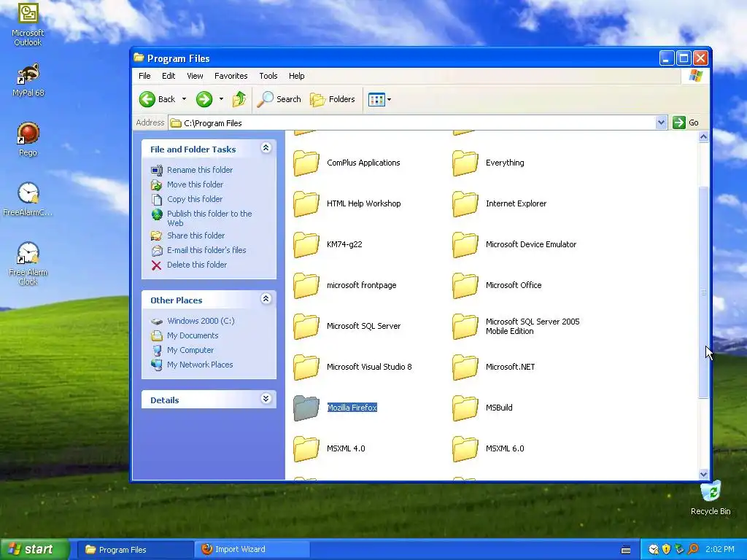Select the MSXML 4.0 folder icon
This screenshot has width=747, height=560.
pos(306,449)
